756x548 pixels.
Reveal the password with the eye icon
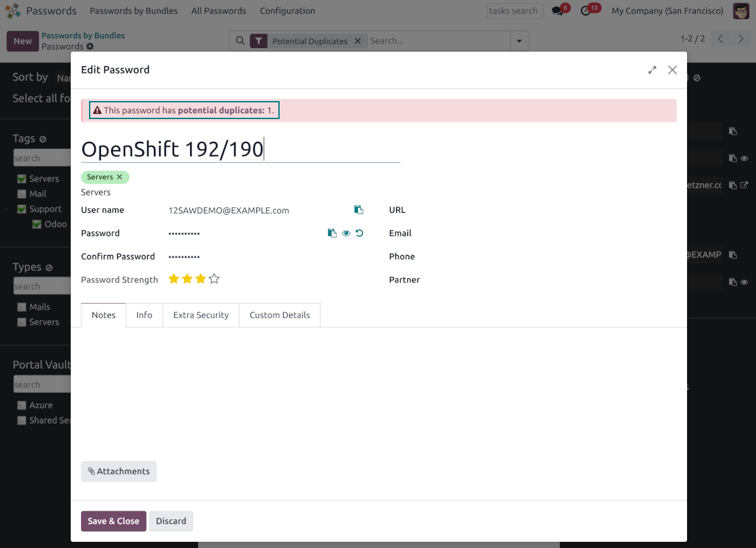coord(346,234)
